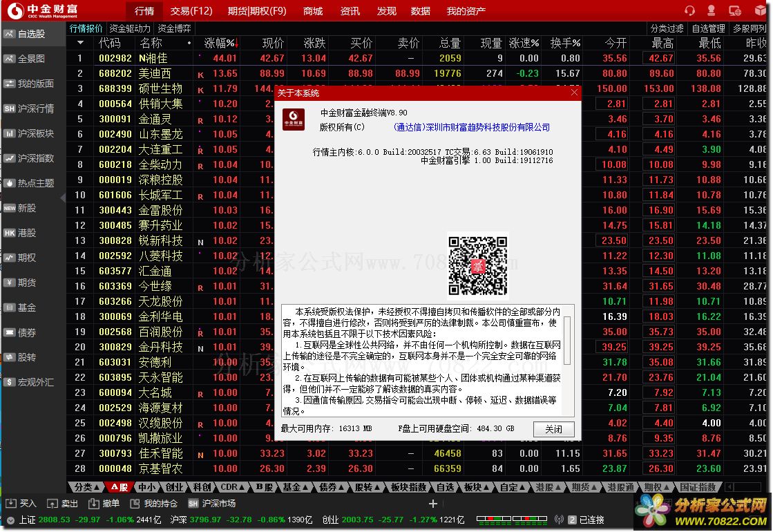Open 自选股 in the sidebar
Screen dimensions: 773x532
[32, 34]
